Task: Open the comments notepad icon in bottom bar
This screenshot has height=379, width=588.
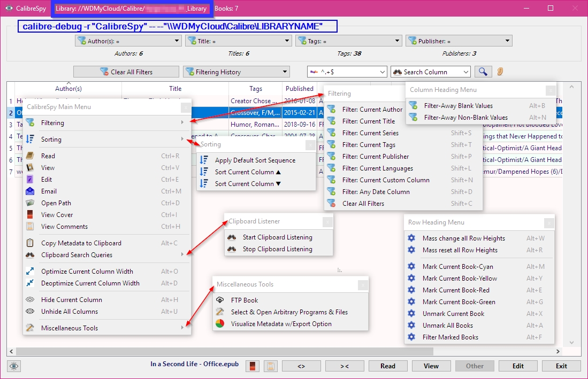Action: coord(270,366)
